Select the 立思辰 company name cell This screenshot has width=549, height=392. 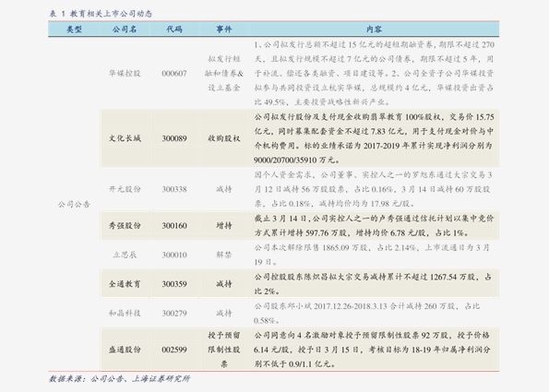(125, 255)
